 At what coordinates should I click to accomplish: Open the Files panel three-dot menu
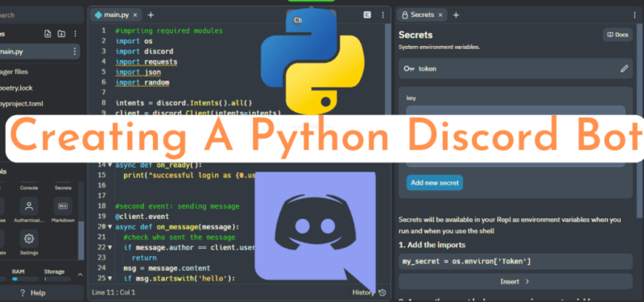75,34
